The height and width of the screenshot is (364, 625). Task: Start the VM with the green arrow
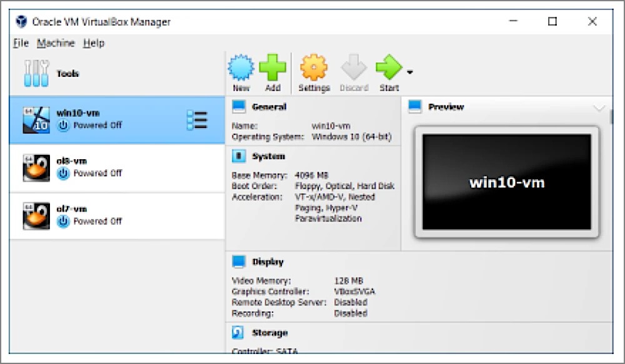coord(389,67)
